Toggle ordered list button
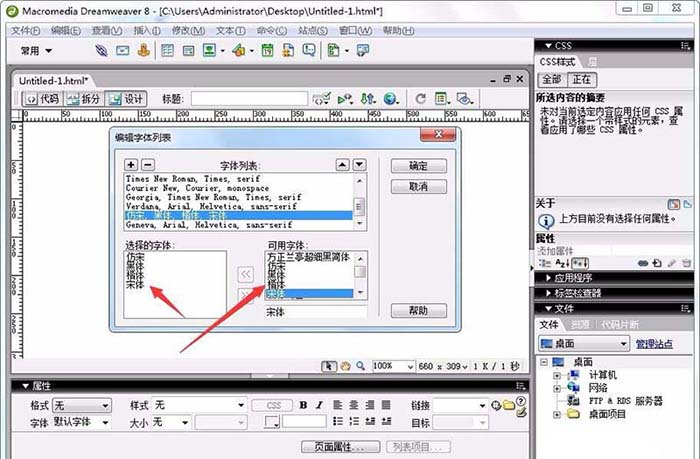This screenshot has height=459, width=700. (x=354, y=421)
